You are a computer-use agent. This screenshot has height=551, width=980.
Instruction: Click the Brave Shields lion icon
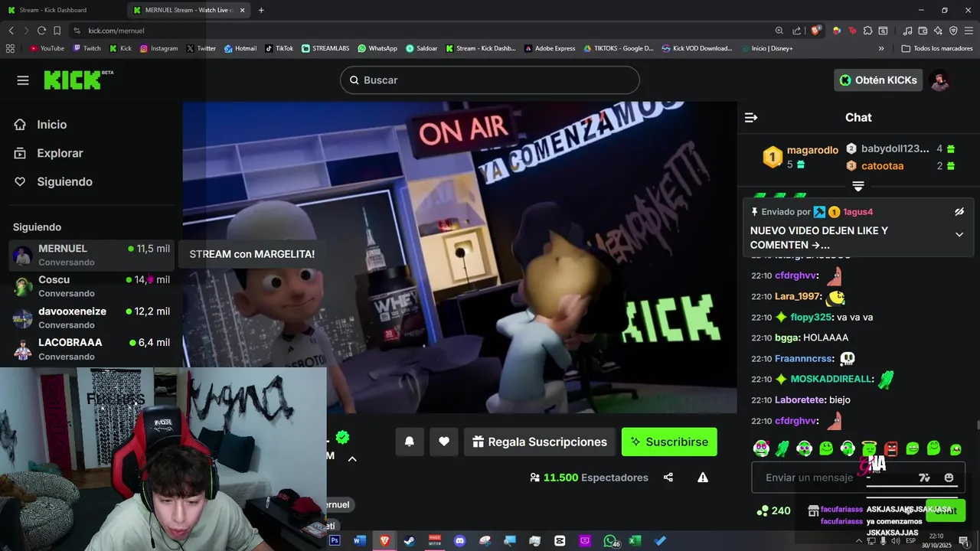tap(816, 31)
